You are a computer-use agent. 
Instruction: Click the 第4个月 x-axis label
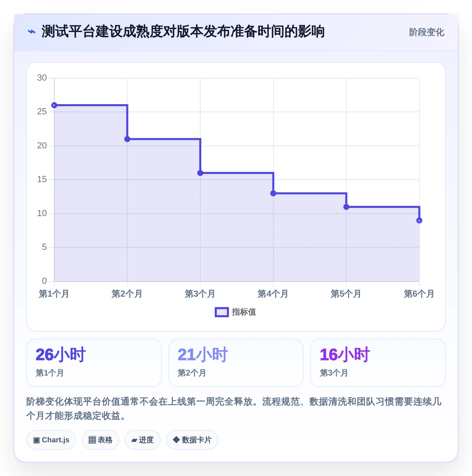[x=273, y=294]
